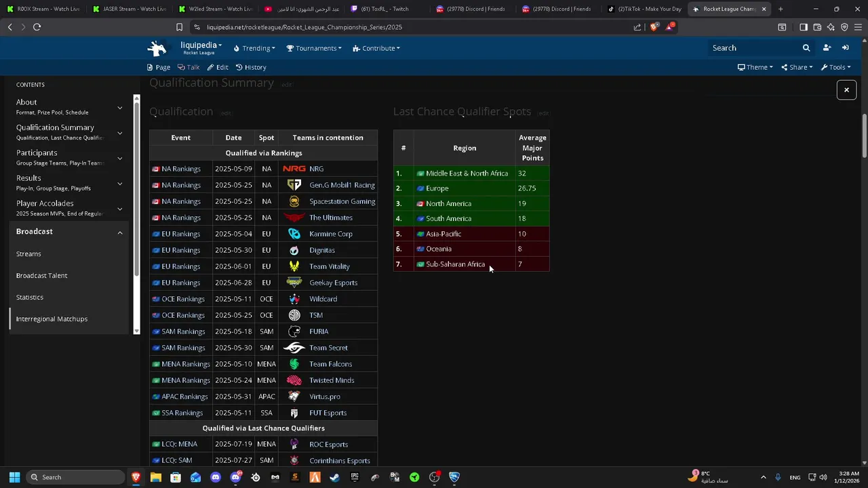
Task: Switch to the TikTok browser tab
Action: click(645, 9)
